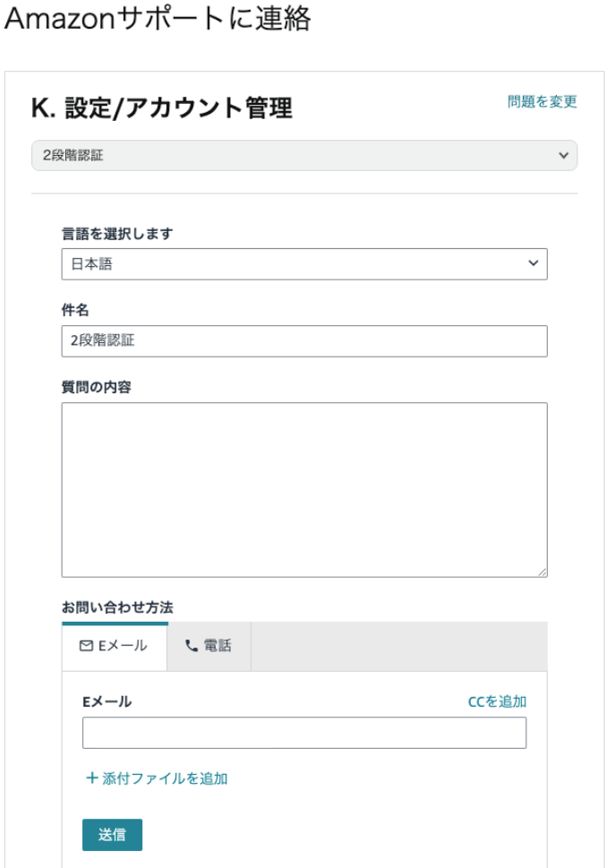Click the chevron on the language selector
Viewport: 606px width, 868px height.
pyautogui.click(x=534, y=264)
